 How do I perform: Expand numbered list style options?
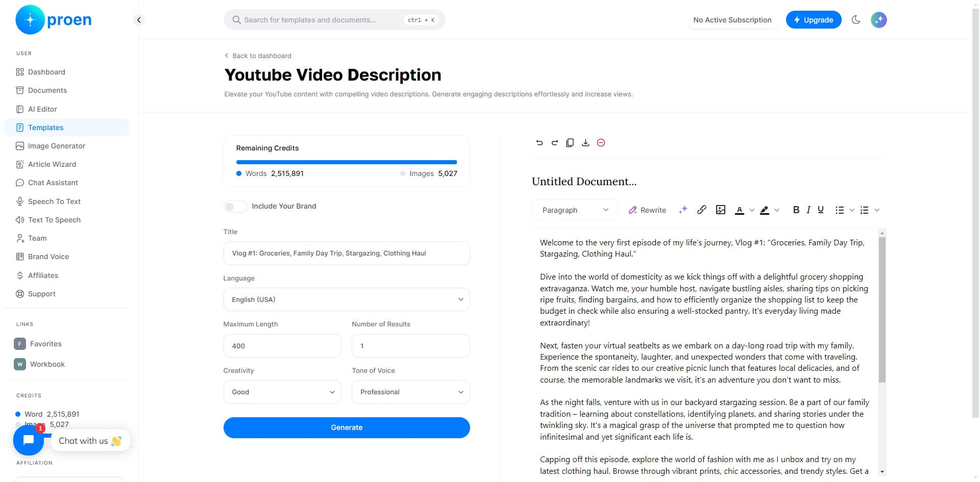coord(877,210)
